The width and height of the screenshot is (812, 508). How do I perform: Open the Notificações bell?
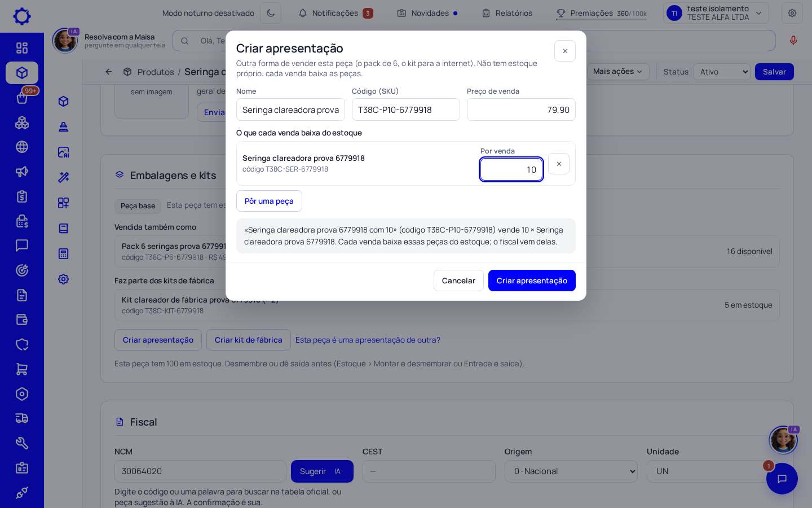tap(336, 13)
